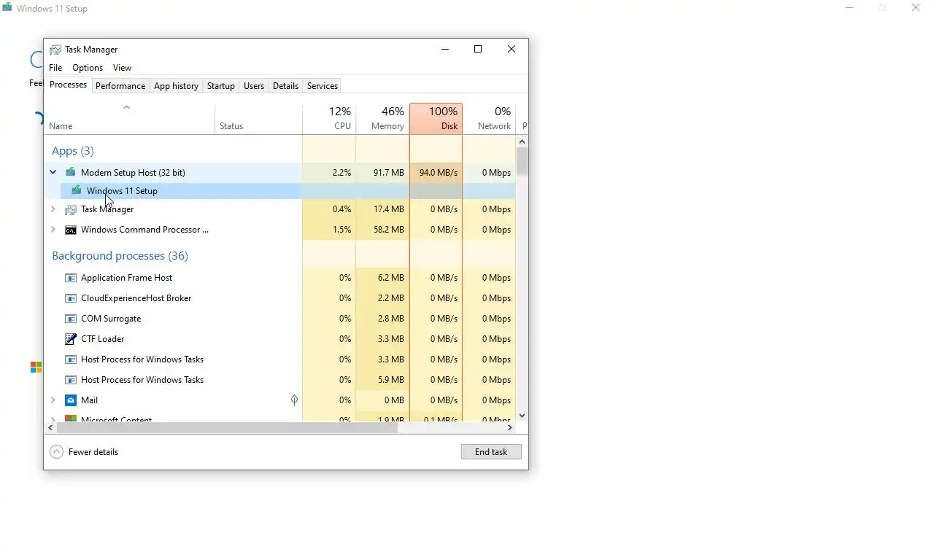The width and height of the screenshot is (934, 560).
Task: Click the 3.3 MB Host Process icon
Action: (71, 359)
